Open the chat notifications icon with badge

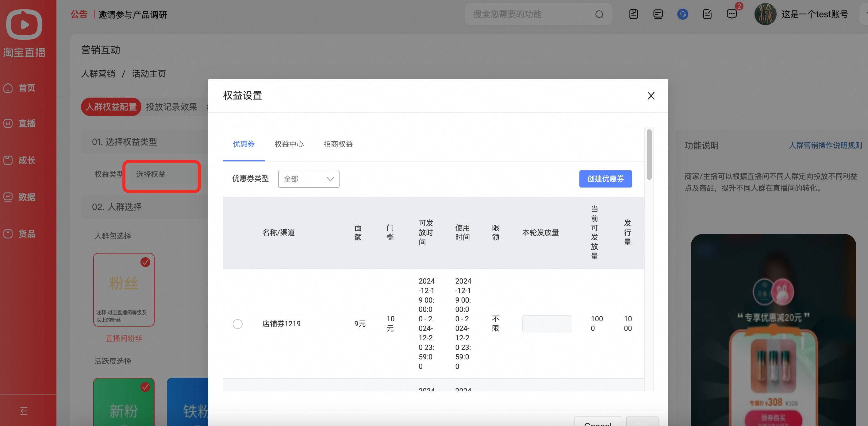point(732,14)
